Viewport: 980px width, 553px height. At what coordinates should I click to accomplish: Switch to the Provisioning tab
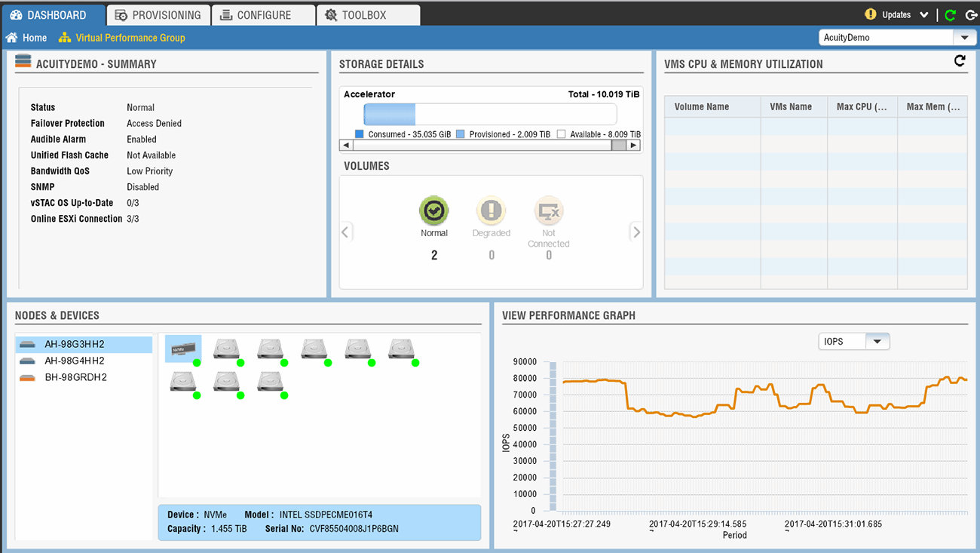coord(158,15)
